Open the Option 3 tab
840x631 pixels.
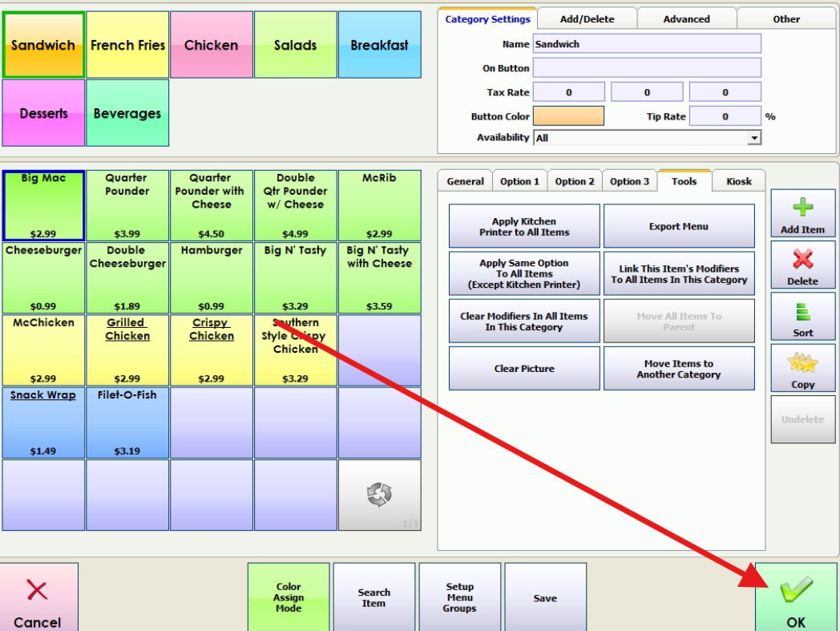[629, 181]
